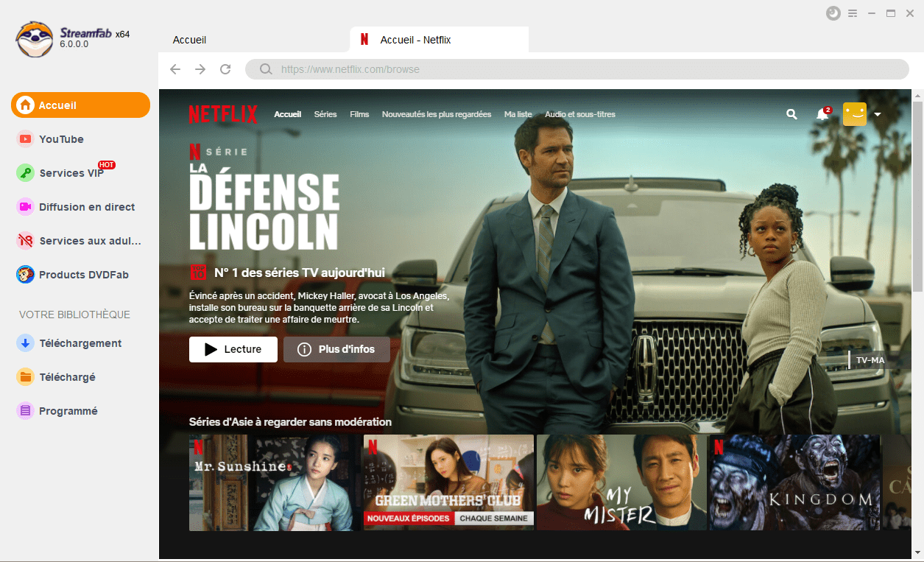Open the Téléchargement download arrow icon
The width and height of the screenshot is (924, 562).
tap(26, 343)
